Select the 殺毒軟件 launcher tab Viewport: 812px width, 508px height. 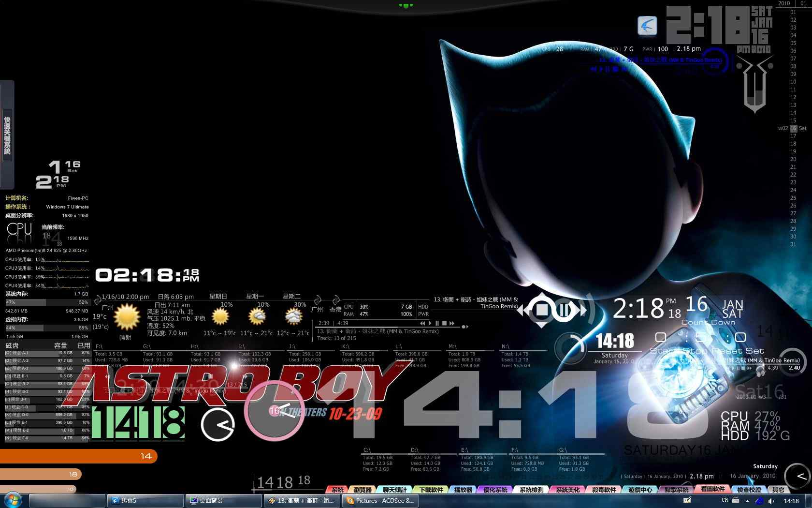[604, 490]
